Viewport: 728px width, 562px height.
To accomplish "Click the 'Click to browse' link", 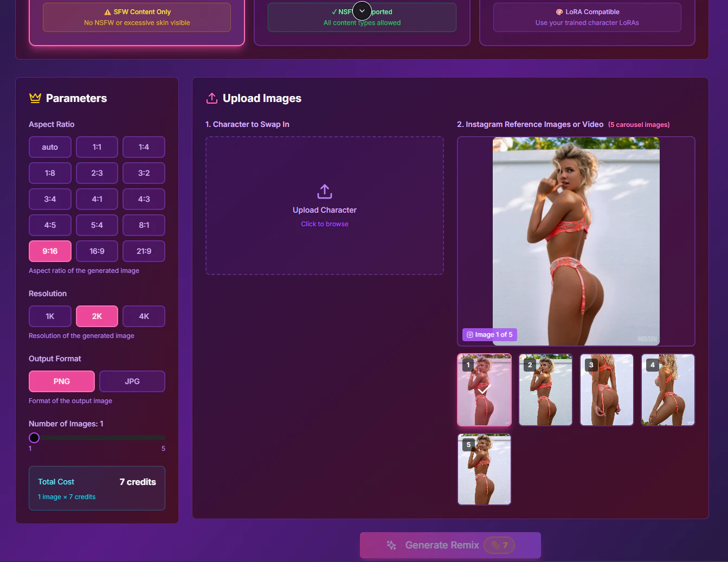I will pyautogui.click(x=325, y=224).
